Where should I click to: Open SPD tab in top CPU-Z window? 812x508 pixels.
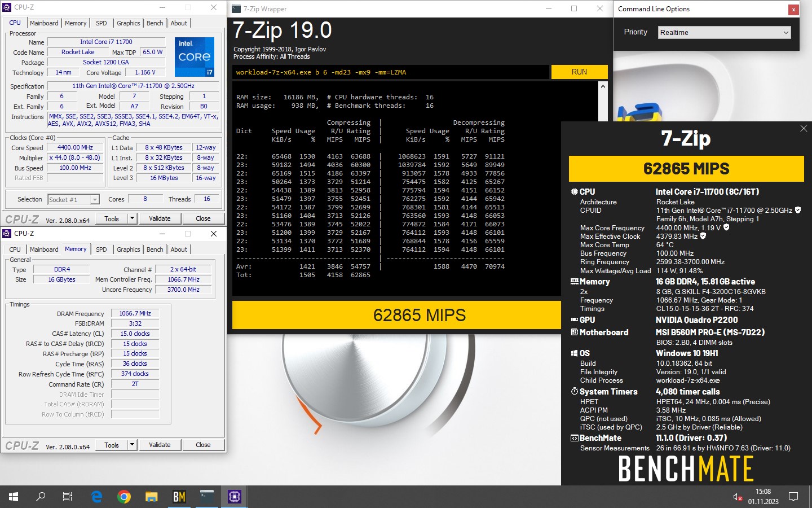pos(101,23)
